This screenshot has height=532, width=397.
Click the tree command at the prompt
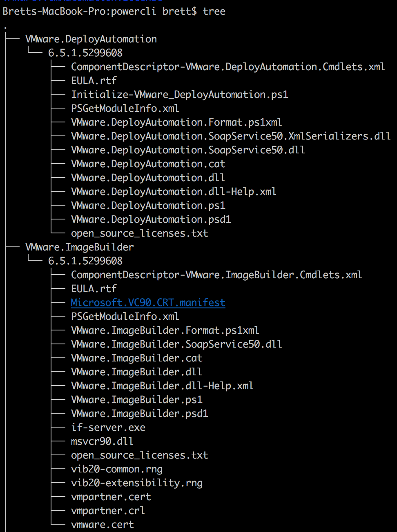pyautogui.click(x=214, y=11)
